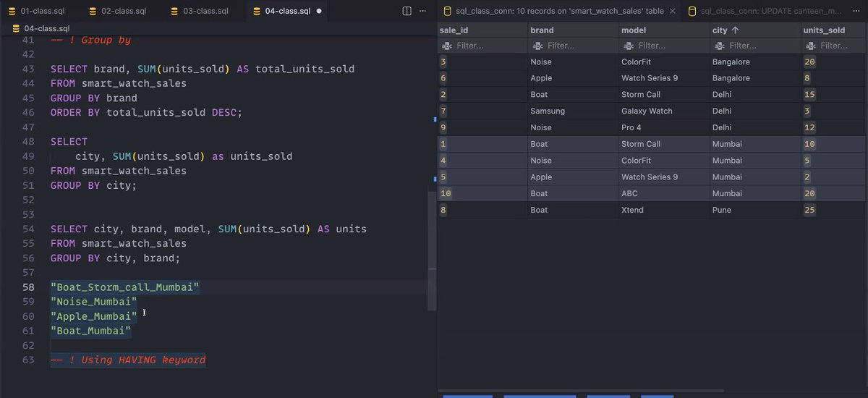Select the 04-class.sql tab
868x398 pixels.
pos(286,11)
